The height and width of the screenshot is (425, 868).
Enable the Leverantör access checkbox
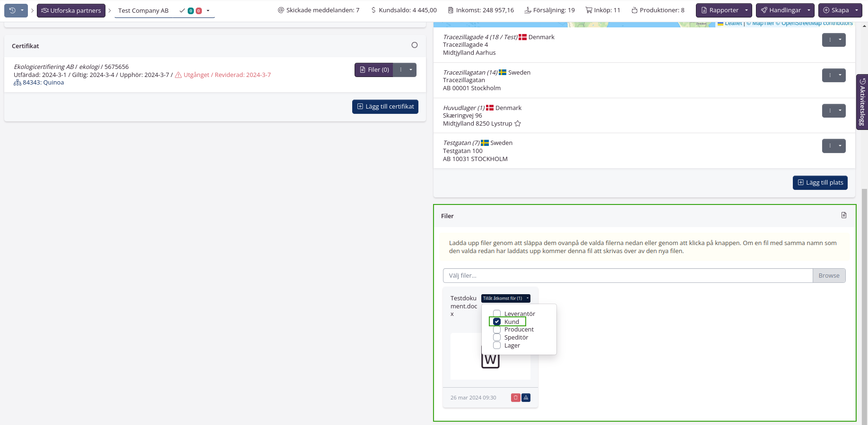(x=497, y=314)
